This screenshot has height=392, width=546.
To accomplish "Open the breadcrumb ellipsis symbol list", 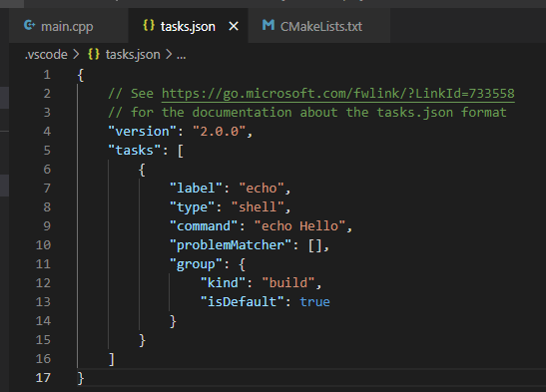I will click(181, 56).
